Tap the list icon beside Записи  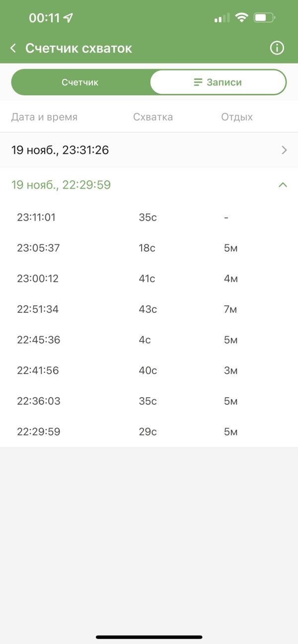coord(198,82)
